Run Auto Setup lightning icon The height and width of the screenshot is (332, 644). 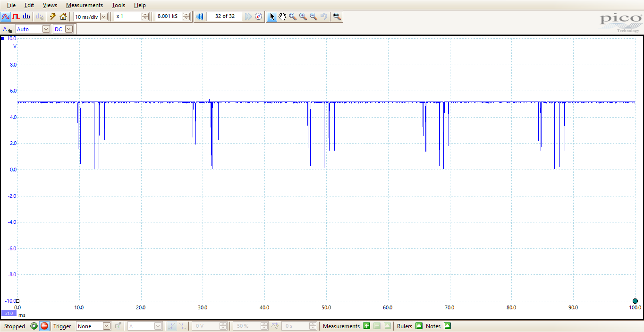click(x=53, y=17)
